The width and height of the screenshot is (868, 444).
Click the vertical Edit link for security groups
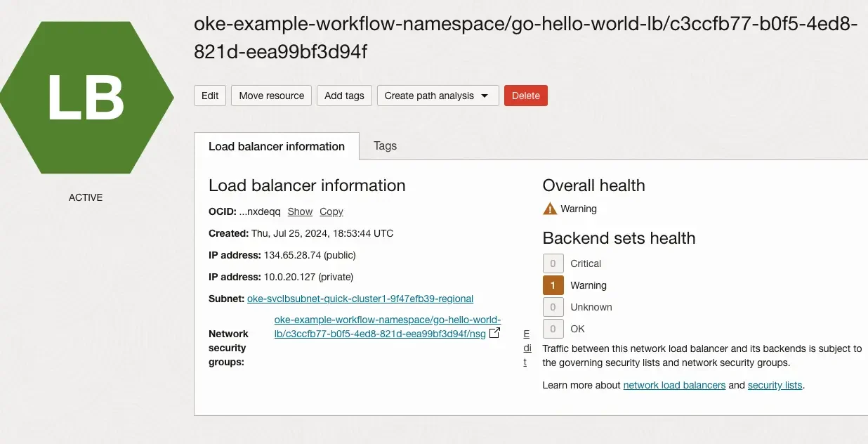pyautogui.click(x=527, y=348)
